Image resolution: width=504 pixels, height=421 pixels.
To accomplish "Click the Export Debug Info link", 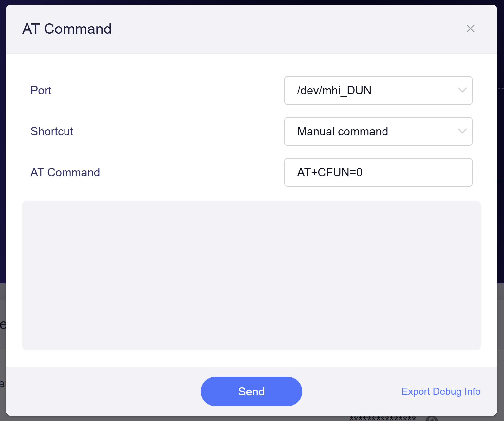I will click(x=441, y=392).
